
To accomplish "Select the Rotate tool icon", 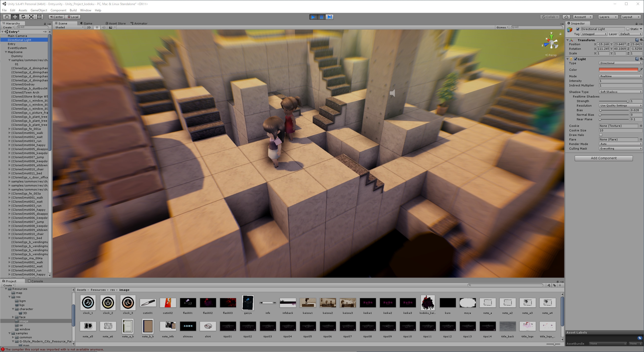I will point(23,17).
